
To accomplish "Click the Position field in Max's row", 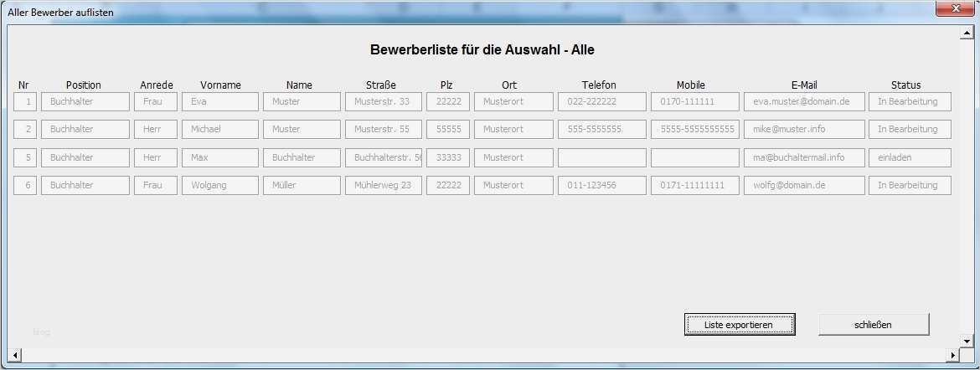I will pyautogui.click(x=85, y=157).
